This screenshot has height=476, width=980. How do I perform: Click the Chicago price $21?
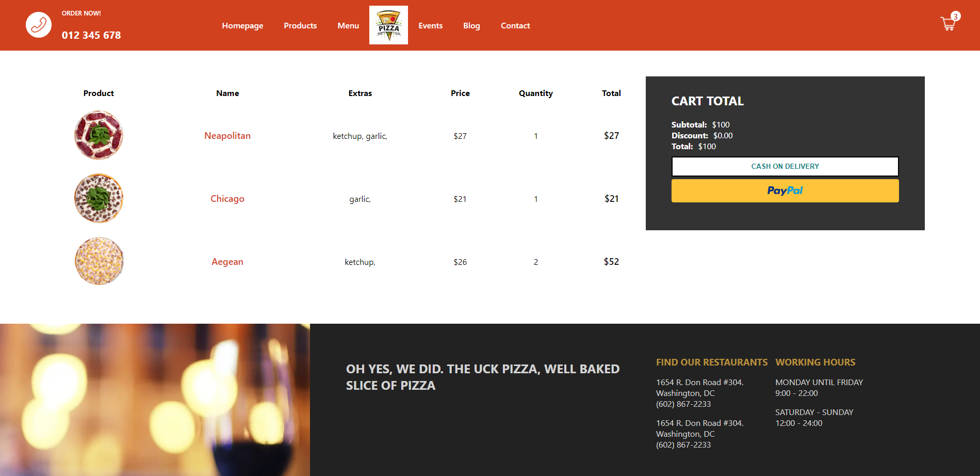click(x=460, y=199)
